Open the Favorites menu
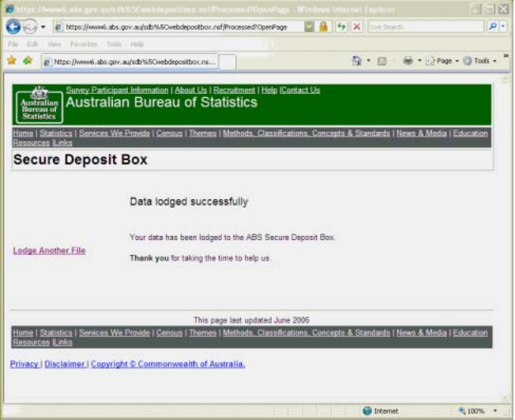The image size is (515, 420). coord(84,44)
